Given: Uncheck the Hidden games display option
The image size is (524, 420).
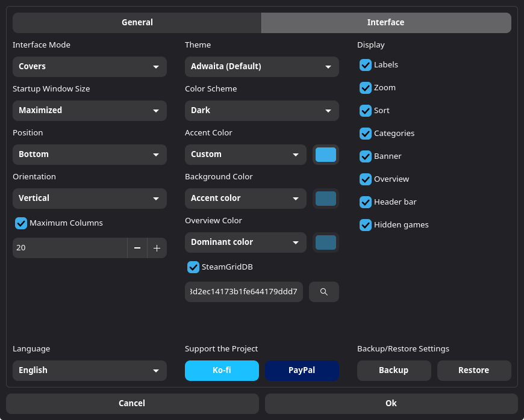Looking at the screenshot, I should point(365,225).
